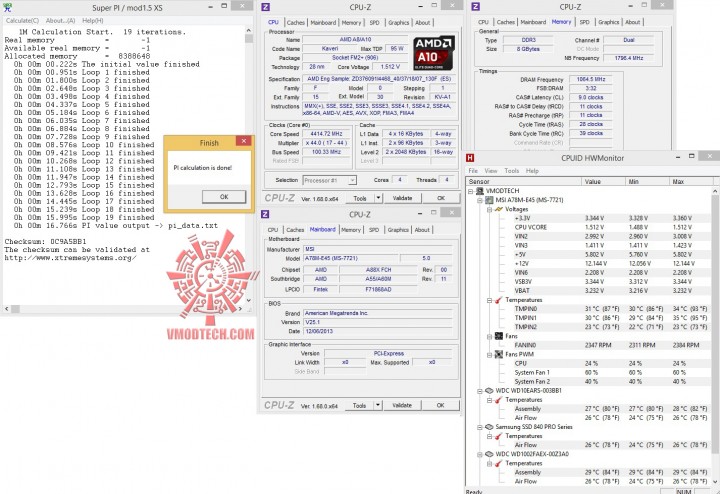Open the View menu in HWMonitor
The height and width of the screenshot is (494, 720).
(x=491, y=171)
